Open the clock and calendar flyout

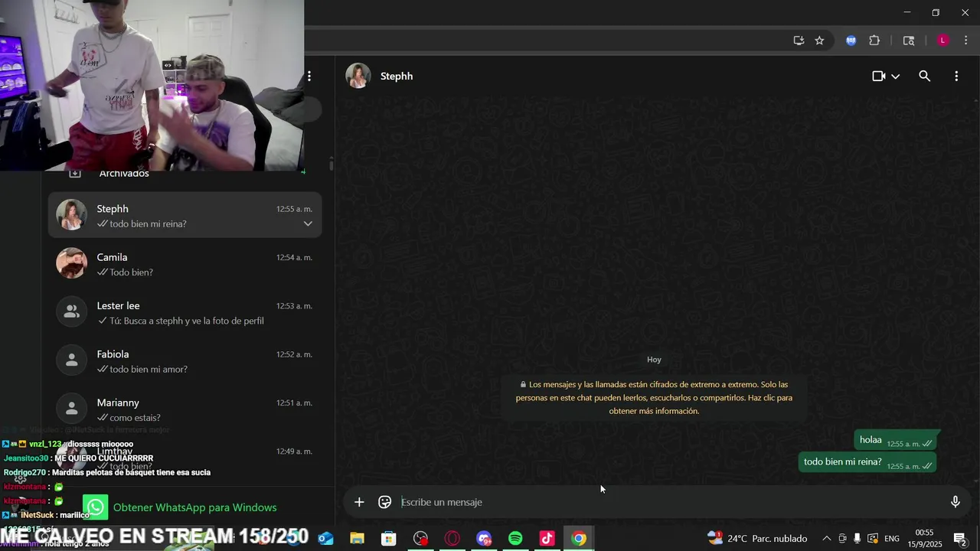[924, 538]
